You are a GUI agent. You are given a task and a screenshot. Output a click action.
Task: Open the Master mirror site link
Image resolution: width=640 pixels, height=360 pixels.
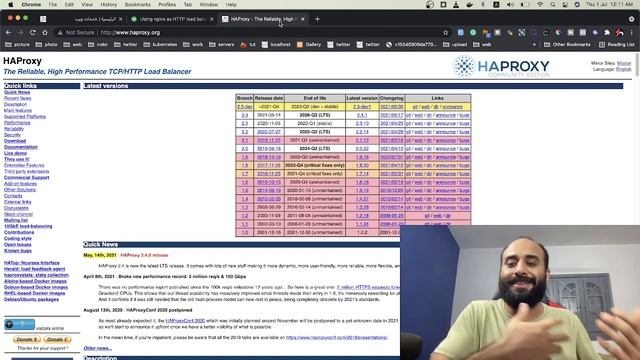624,63
